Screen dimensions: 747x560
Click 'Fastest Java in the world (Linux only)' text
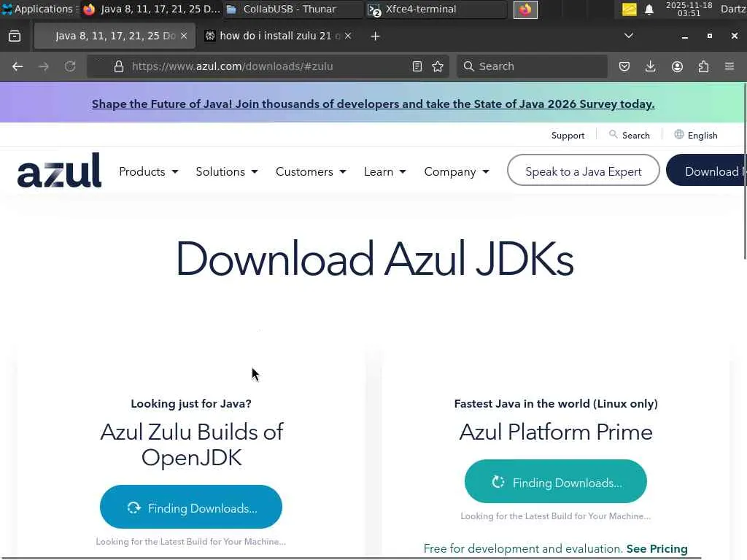pos(556,403)
